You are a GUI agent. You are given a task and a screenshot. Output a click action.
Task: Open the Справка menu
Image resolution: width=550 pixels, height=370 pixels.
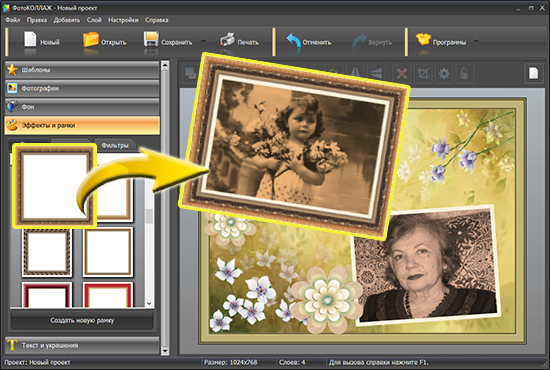pyautogui.click(x=157, y=20)
